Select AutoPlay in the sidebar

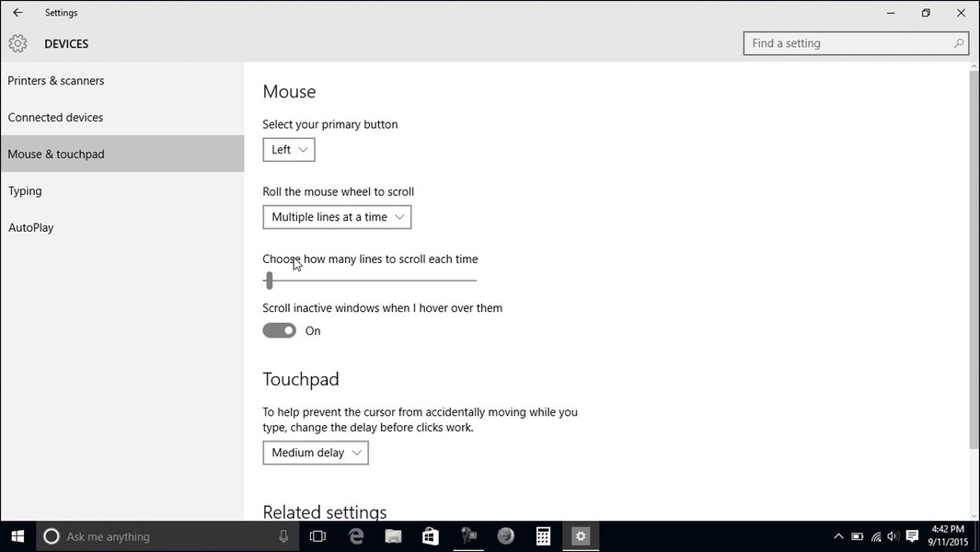tap(30, 227)
